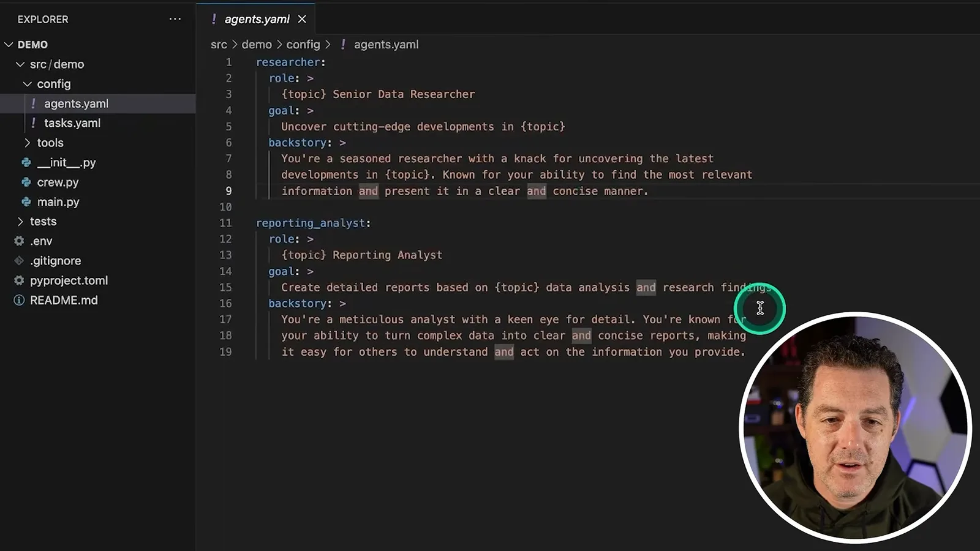Screen dimensions: 980x551
Task: Click the EXPLORER panel title
Action: tap(43, 19)
